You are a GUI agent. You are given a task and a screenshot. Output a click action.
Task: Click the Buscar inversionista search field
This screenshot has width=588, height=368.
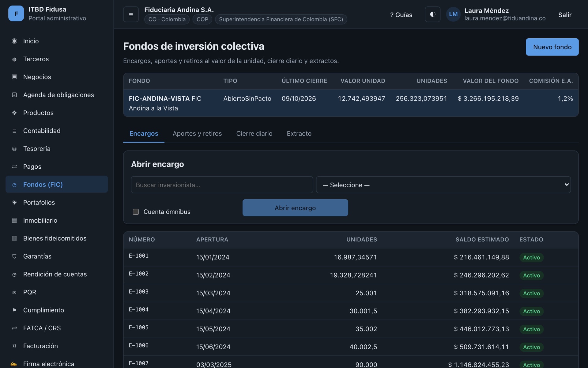click(222, 185)
